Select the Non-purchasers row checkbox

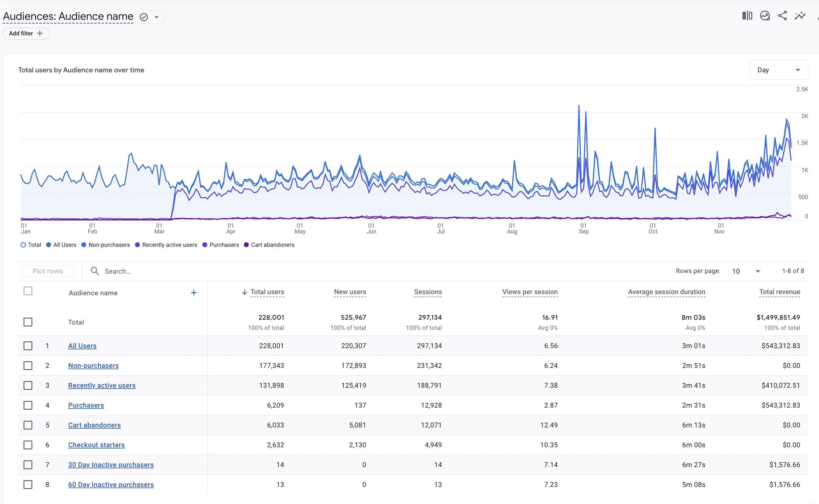(28, 366)
